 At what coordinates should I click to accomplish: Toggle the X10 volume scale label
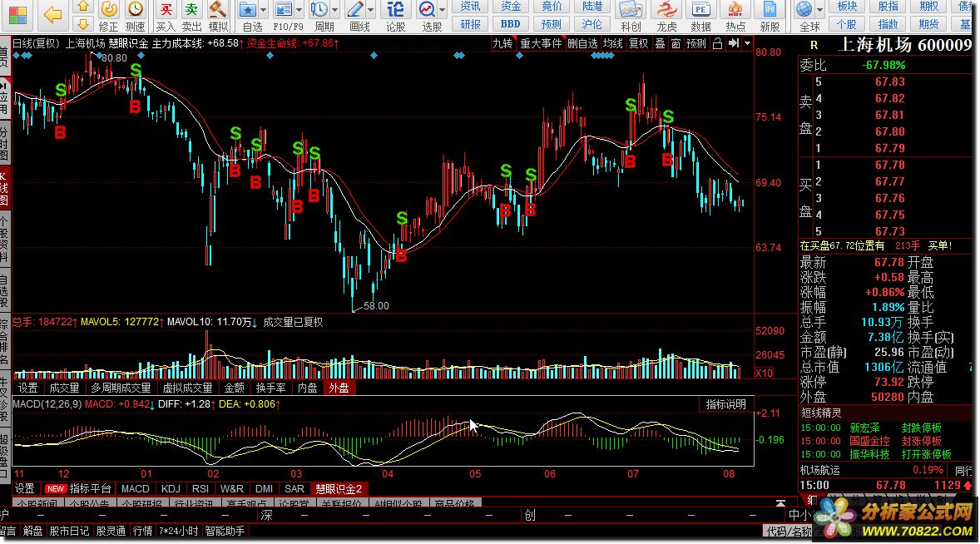[x=764, y=373]
